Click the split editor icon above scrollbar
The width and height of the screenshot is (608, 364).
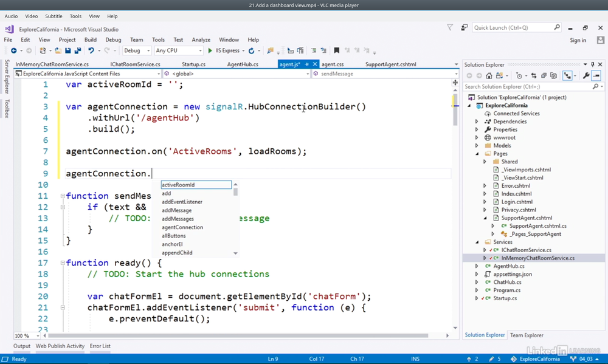pos(455,83)
